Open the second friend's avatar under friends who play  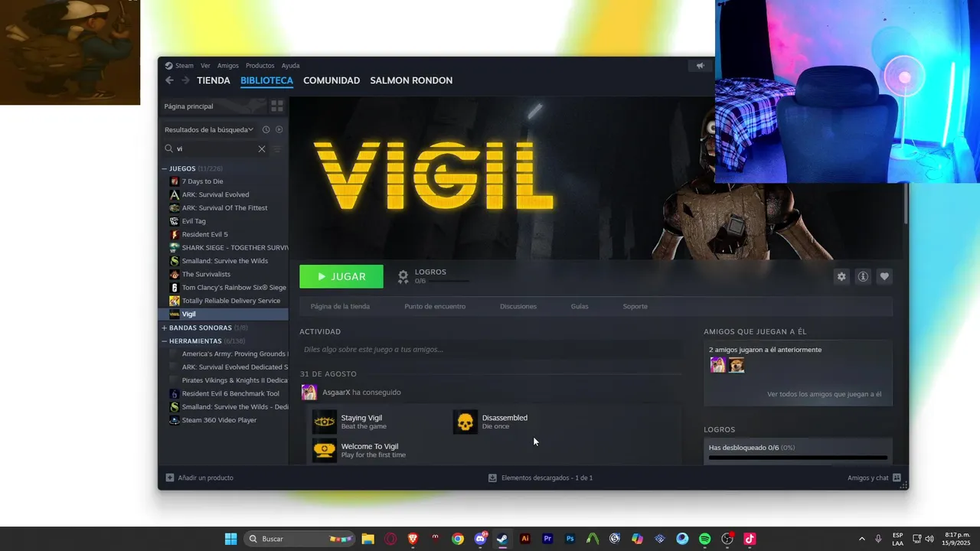pos(737,365)
